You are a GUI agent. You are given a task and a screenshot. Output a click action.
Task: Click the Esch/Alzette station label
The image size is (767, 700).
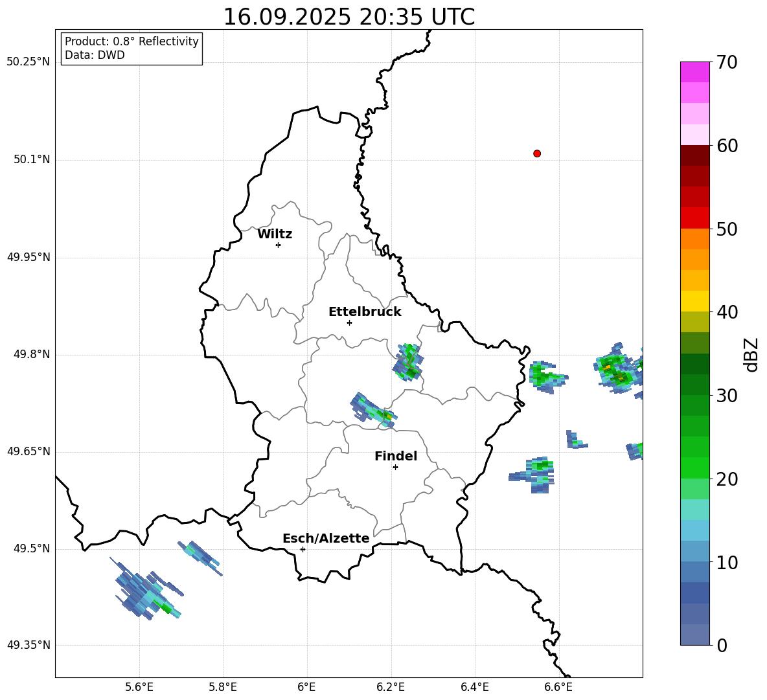click(326, 538)
